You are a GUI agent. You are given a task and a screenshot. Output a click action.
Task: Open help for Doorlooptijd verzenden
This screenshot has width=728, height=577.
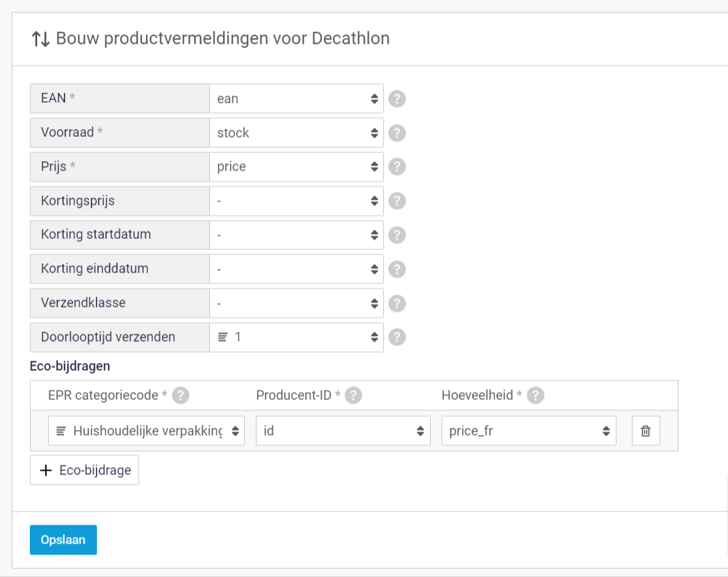(x=397, y=337)
